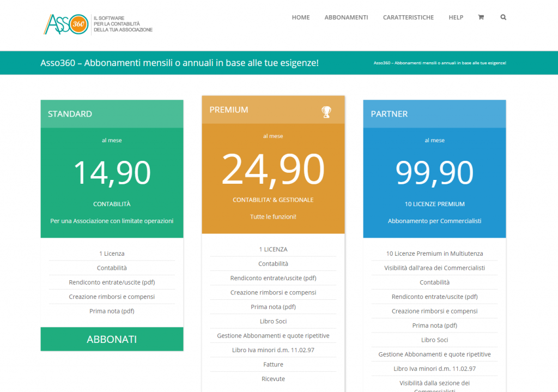Click 'Libro Soci' in Partner features
The height and width of the screenshot is (392, 558).
pos(434,340)
